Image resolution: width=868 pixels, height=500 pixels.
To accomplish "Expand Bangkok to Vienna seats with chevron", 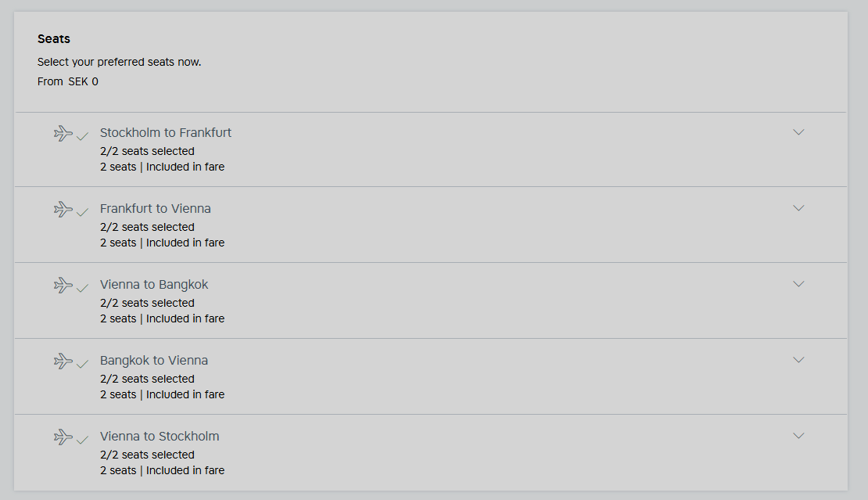I will point(798,360).
